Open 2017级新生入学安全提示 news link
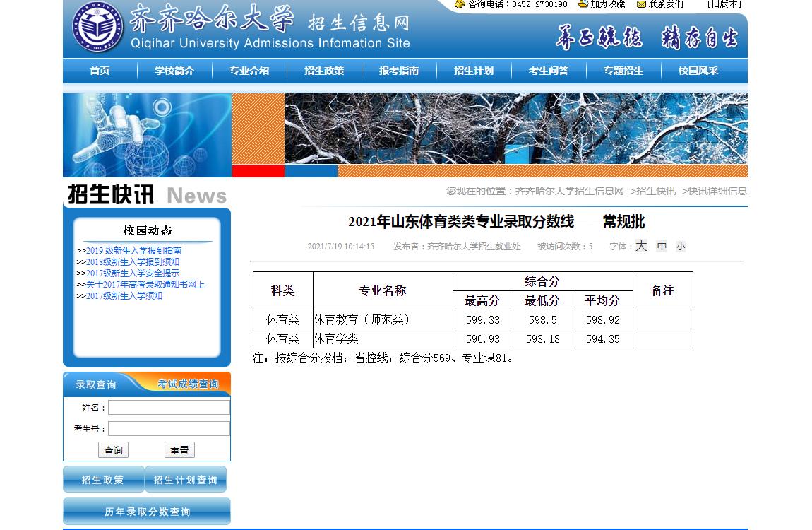 (x=133, y=273)
